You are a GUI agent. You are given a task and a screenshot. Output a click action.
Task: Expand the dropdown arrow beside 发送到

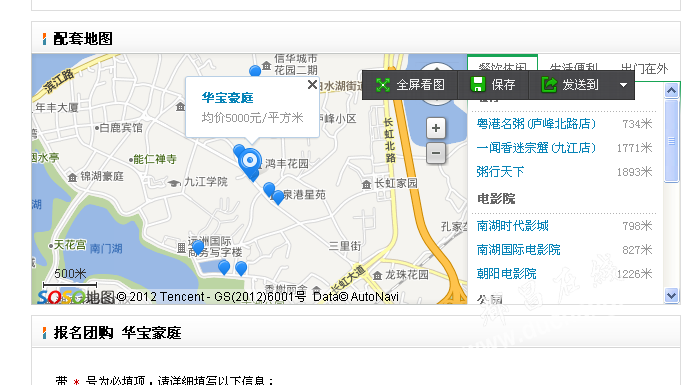624,85
